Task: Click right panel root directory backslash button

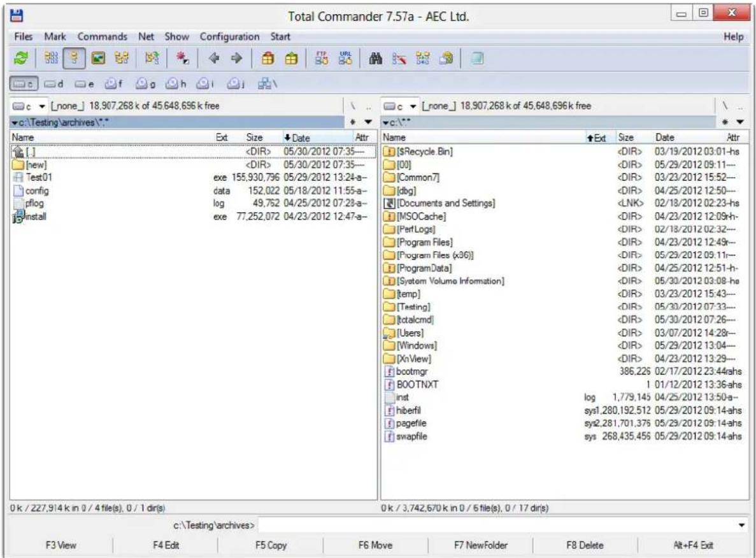Action: coord(725,106)
